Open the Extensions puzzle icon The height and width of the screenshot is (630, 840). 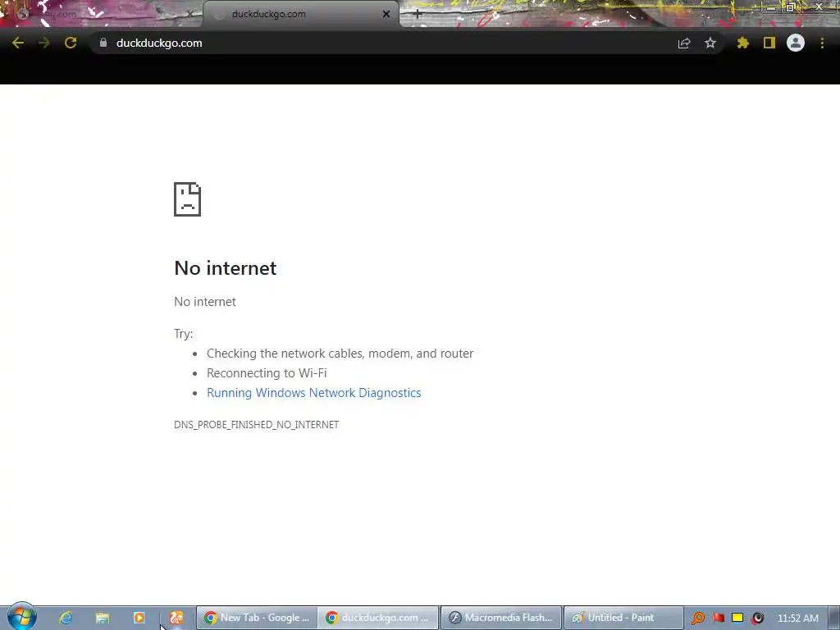(x=742, y=43)
